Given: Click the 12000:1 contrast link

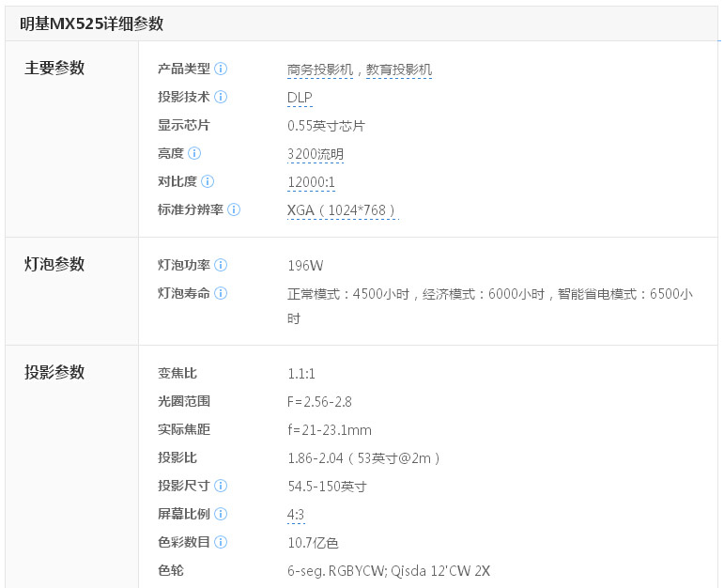Looking at the screenshot, I should click(x=311, y=182).
